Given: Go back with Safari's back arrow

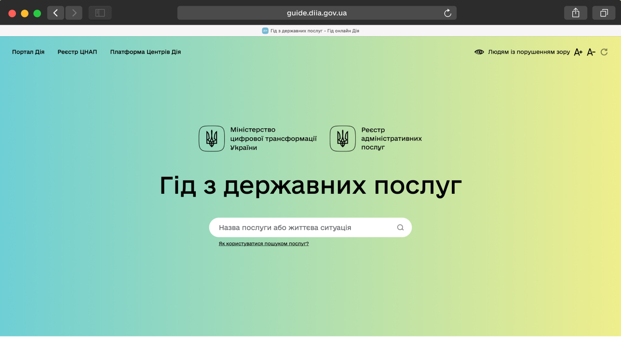Looking at the screenshot, I should (x=55, y=13).
